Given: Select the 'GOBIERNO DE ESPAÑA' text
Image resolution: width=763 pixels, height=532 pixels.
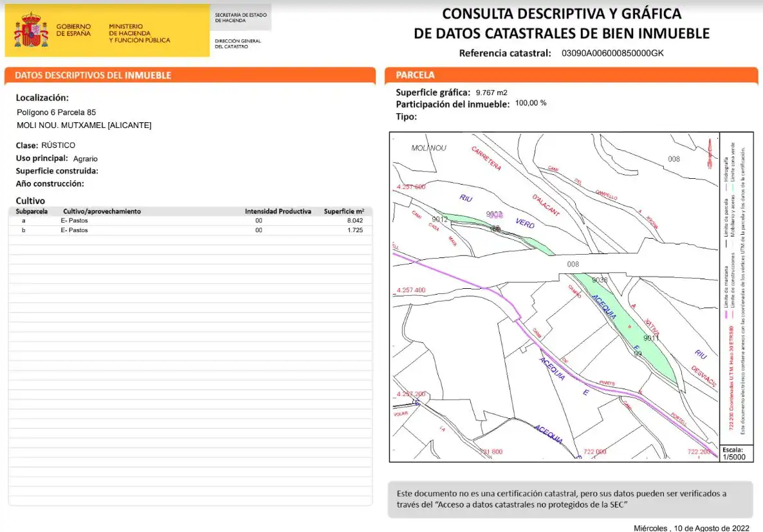Looking at the screenshot, I should tap(73, 30).
